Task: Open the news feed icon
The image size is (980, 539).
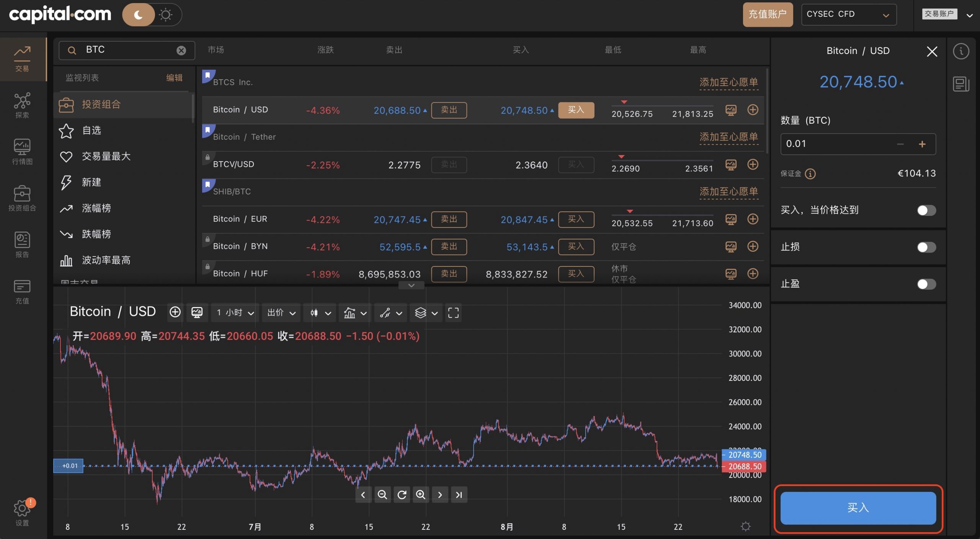Action: [x=961, y=84]
